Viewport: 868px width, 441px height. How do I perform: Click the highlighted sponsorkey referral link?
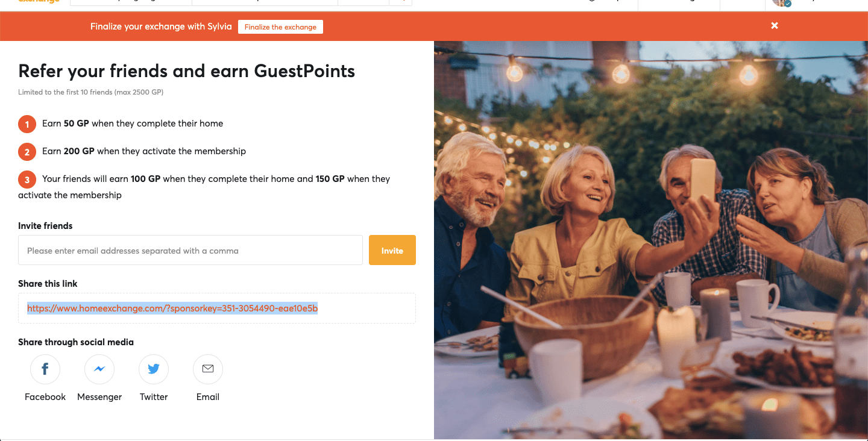point(172,308)
